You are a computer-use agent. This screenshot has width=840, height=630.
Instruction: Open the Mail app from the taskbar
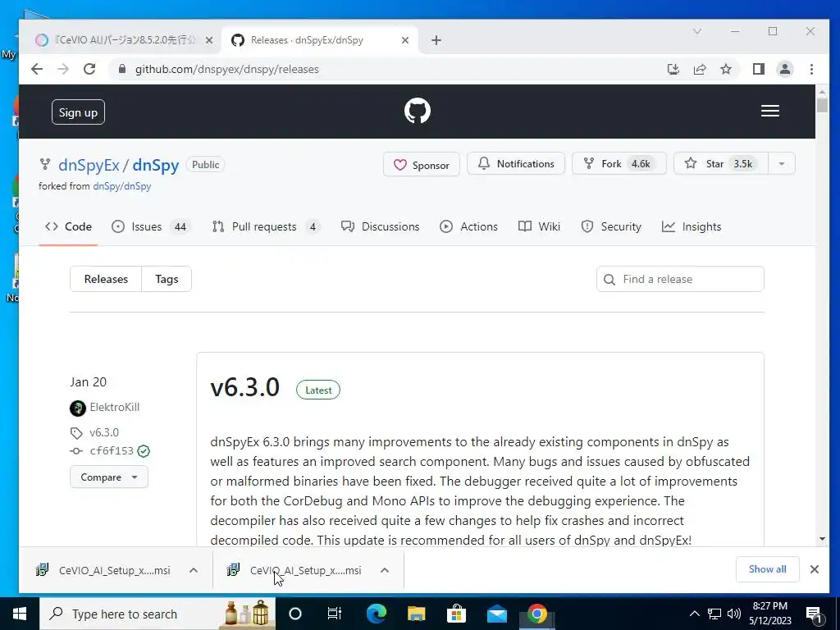[x=496, y=614]
